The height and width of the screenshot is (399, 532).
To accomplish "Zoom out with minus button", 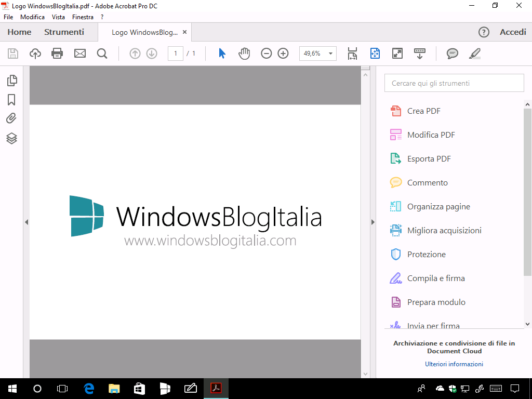I will pyautogui.click(x=267, y=54).
